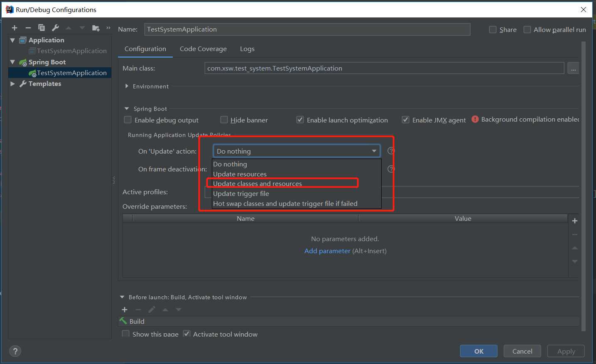
Task: Expand the Templates tree node
Action: [x=12, y=84]
